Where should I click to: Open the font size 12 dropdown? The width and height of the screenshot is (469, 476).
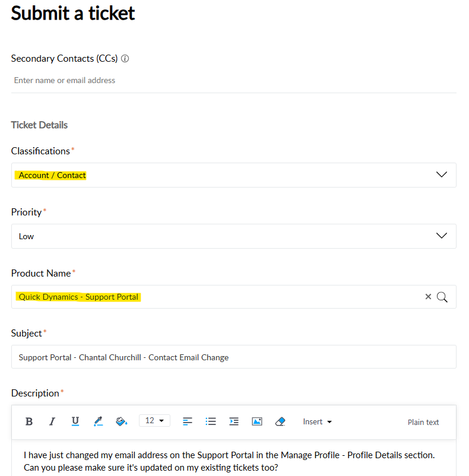154,421
